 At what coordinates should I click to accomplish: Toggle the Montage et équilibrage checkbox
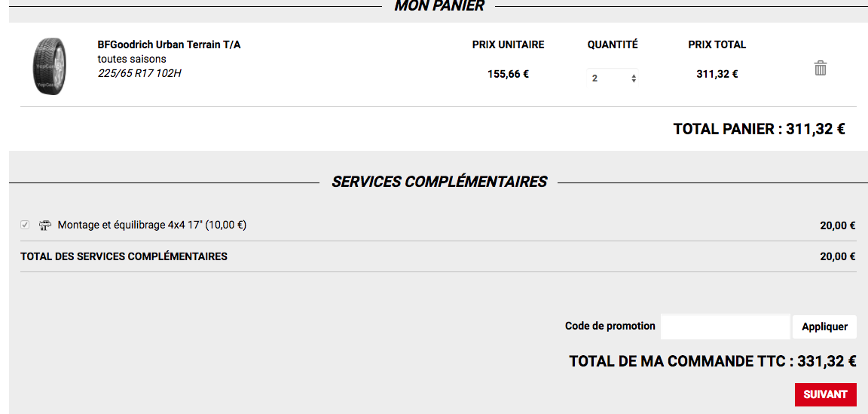(x=25, y=225)
